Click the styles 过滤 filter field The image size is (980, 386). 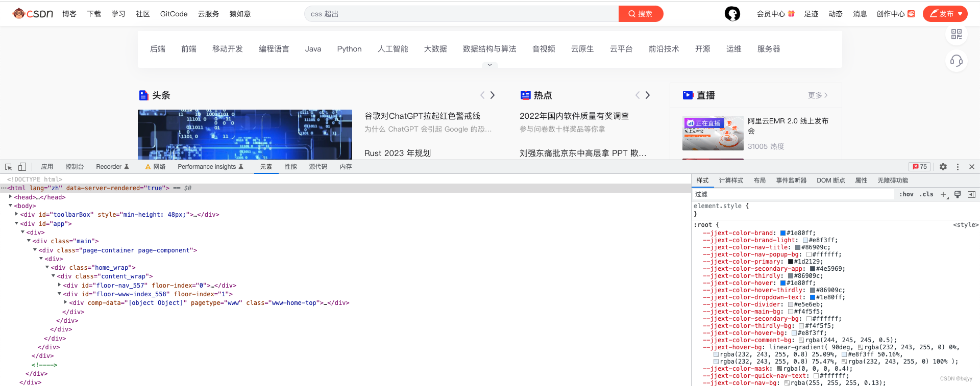click(x=793, y=194)
